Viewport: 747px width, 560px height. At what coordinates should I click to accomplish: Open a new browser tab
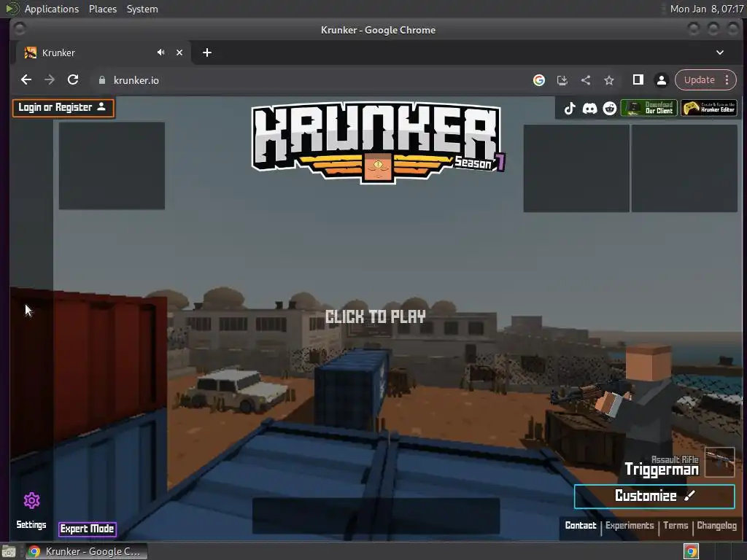[x=206, y=52]
